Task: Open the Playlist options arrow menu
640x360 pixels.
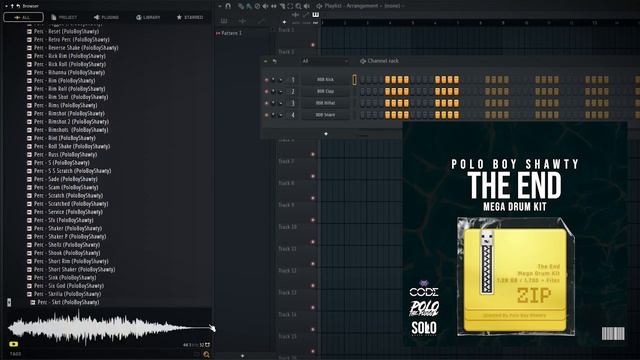Action: [x=220, y=6]
